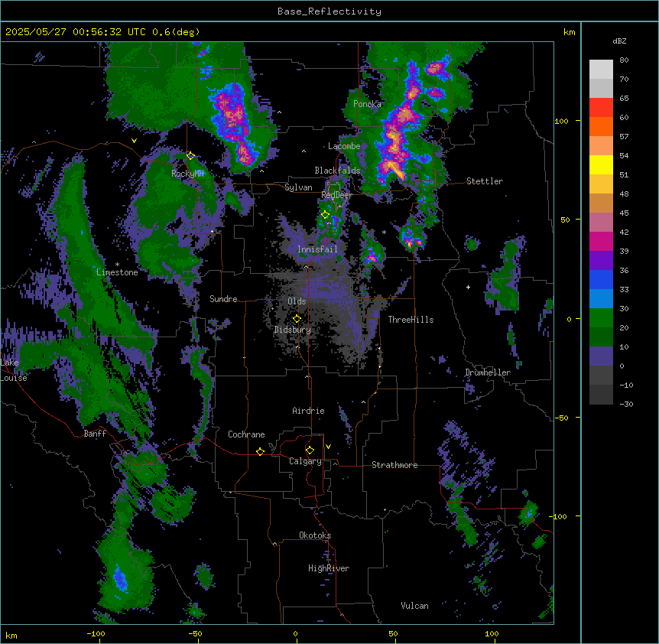Screen dimensions: 659x644
Task: Click the Airdrie city label
Action: [309, 411]
